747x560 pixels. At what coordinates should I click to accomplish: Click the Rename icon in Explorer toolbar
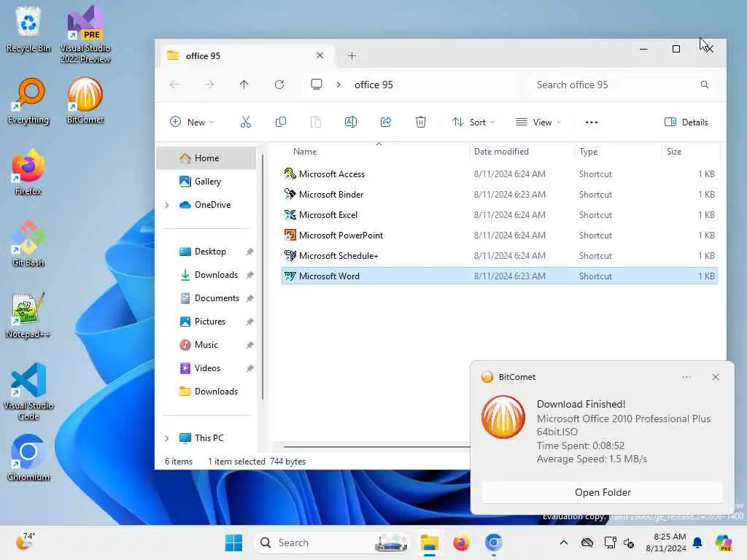(351, 122)
